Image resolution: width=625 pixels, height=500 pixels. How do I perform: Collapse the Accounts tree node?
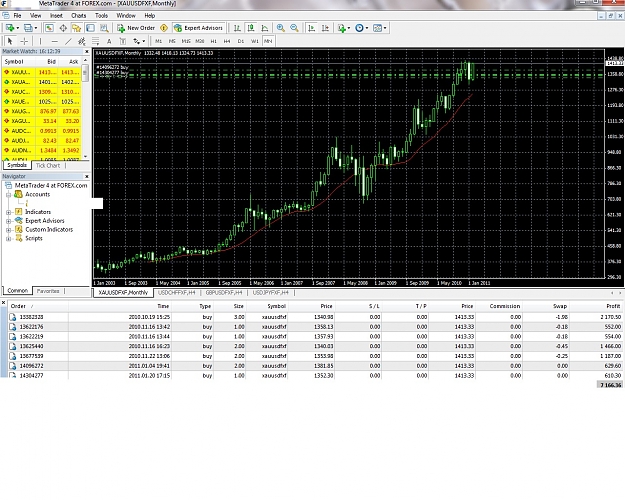[x=8, y=195]
